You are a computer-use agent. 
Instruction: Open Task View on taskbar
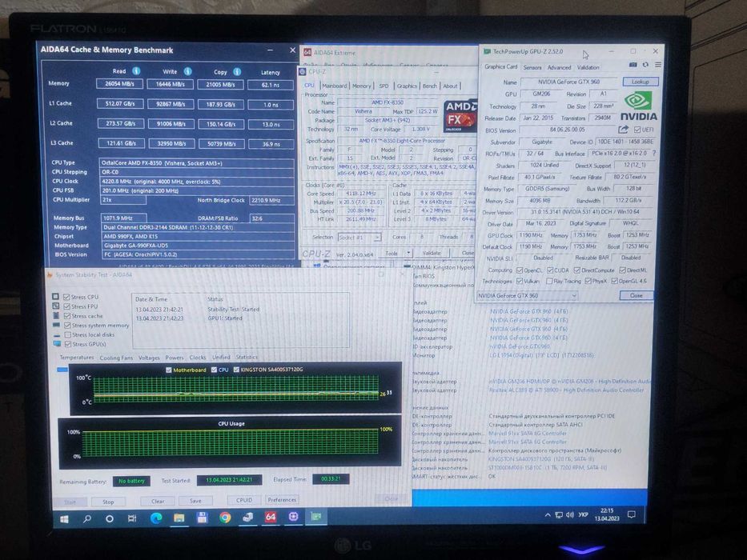pyautogui.click(x=132, y=518)
